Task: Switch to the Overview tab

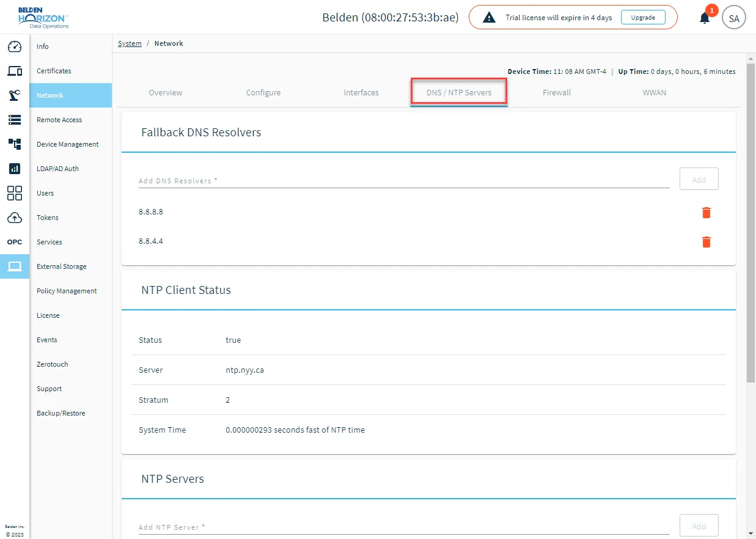Action: click(166, 93)
